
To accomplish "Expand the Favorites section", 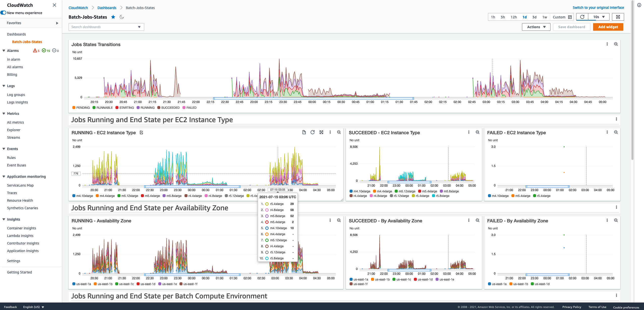I will coord(57,23).
